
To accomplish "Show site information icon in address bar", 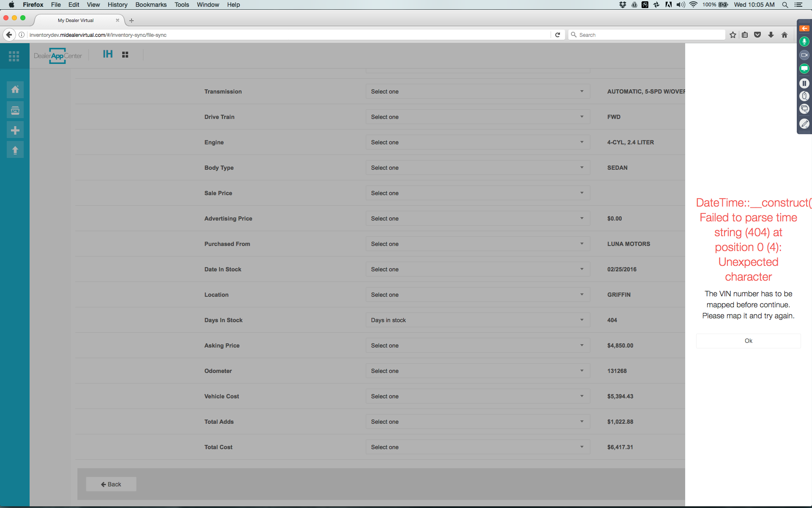I will click(x=22, y=35).
